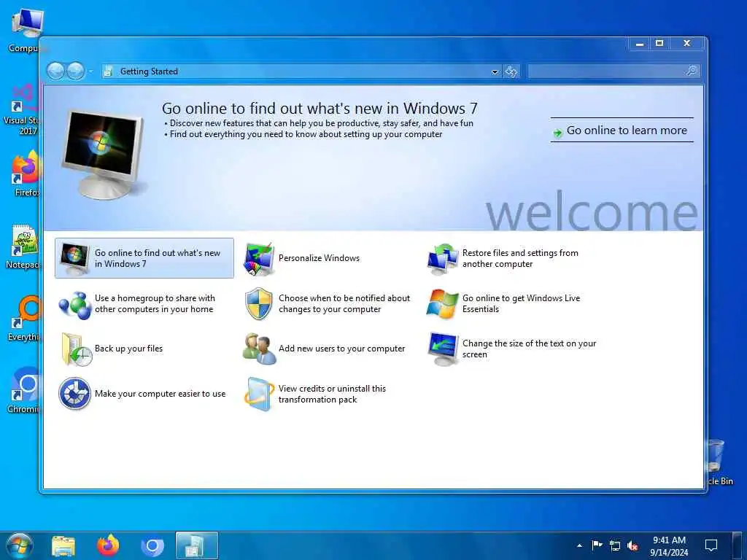Open the Personalize Windows icon
The width and height of the screenshot is (747, 560).
(259, 259)
